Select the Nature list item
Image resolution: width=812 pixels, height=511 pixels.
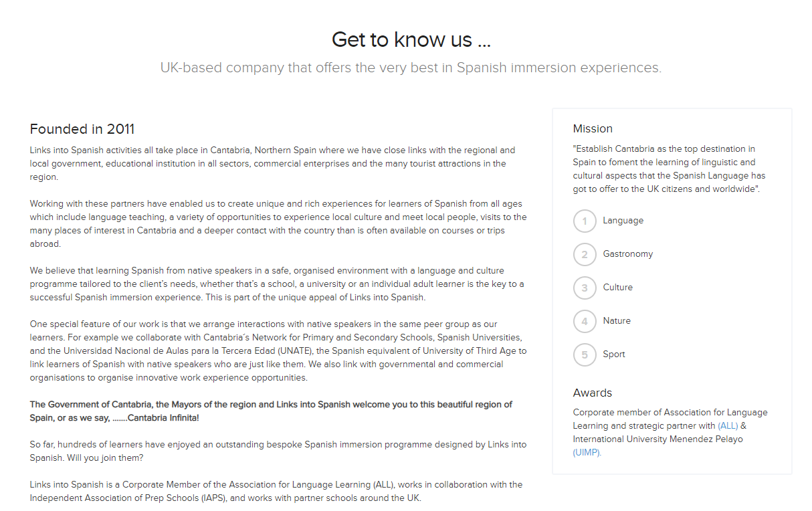[x=617, y=321]
